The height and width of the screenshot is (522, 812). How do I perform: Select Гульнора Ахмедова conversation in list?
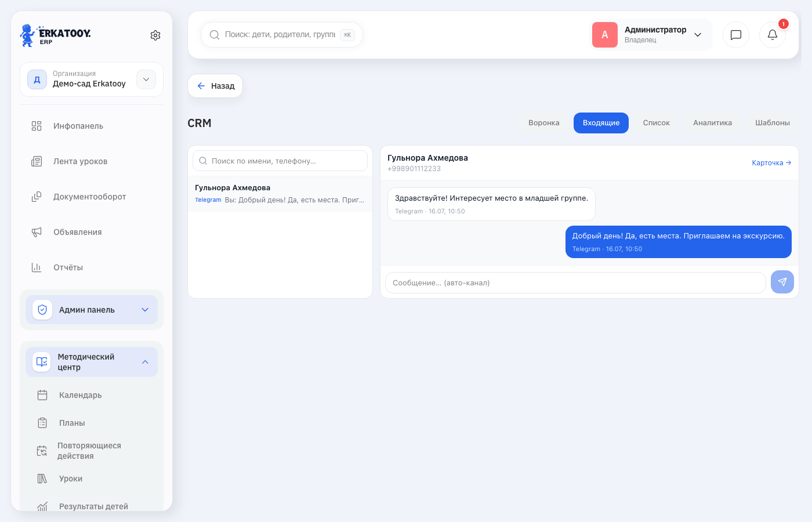pyautogui.click(x=280, y=194)
